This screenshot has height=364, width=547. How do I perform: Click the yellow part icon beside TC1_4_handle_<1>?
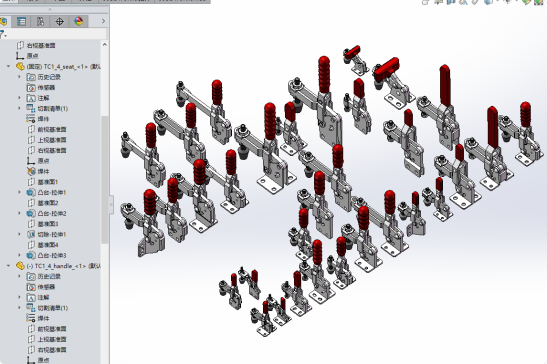tap(20, 266)
